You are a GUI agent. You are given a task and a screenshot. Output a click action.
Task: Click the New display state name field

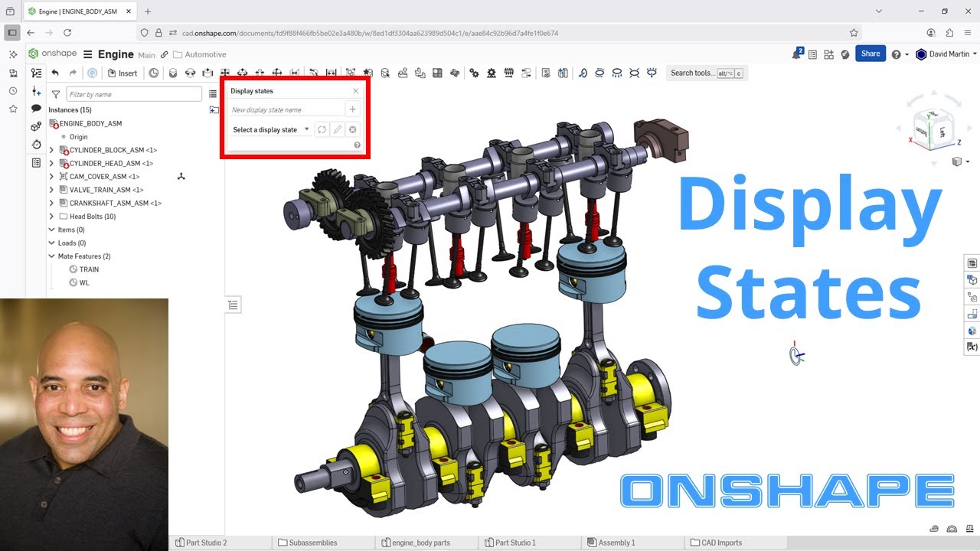286,109
